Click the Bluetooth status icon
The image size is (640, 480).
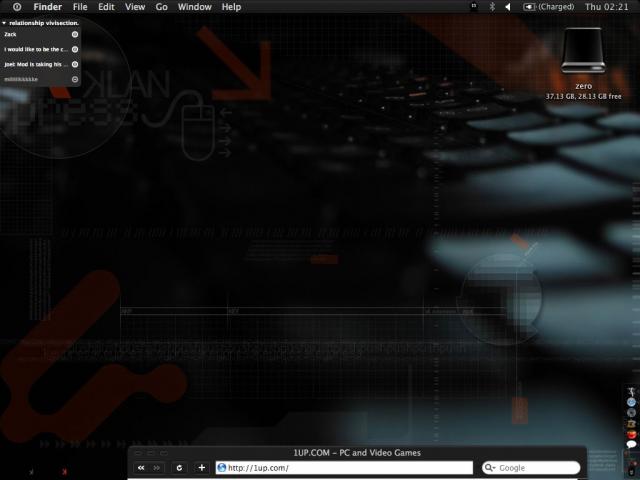pos(492,7)
